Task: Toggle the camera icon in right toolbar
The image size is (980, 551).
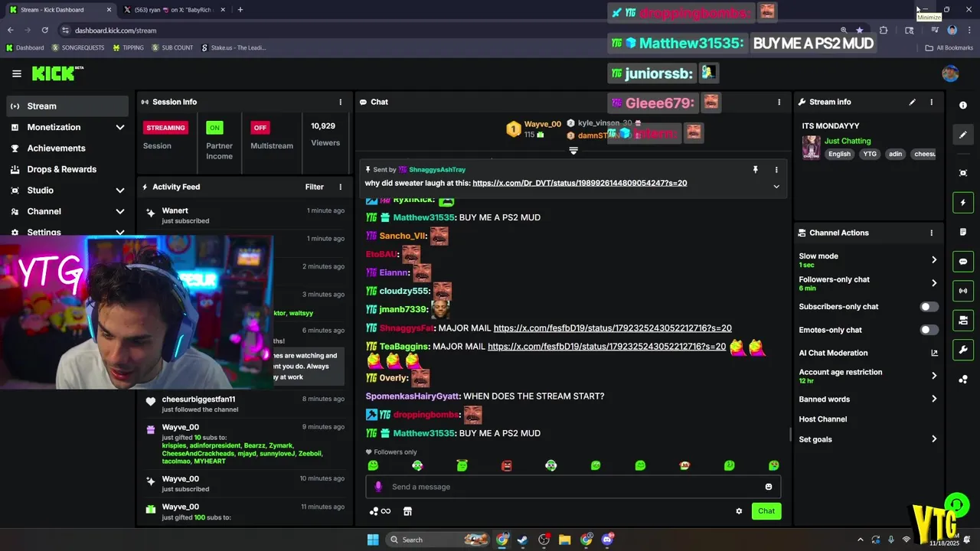Action: (x=963, y=320)
